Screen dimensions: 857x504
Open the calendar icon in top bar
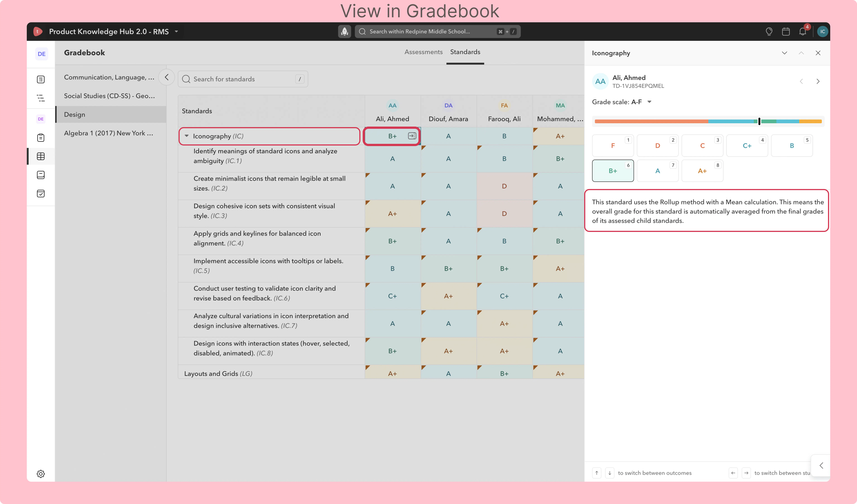pos(786,32)
